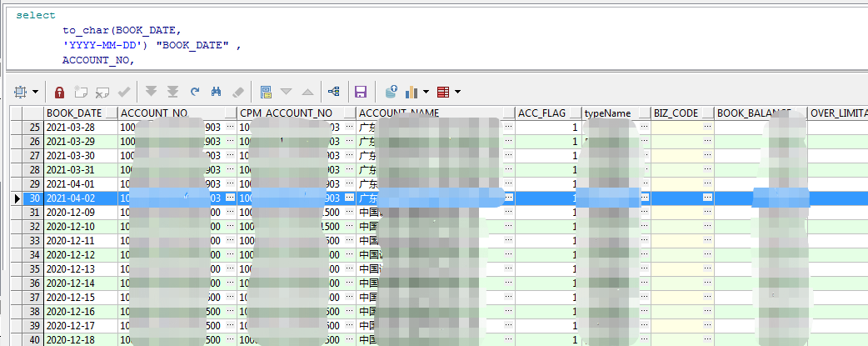The height and width of the screenshot is (346, 868).
Task: Click the delete record icon
Action: pyautogui.click(x=102, y=92)
